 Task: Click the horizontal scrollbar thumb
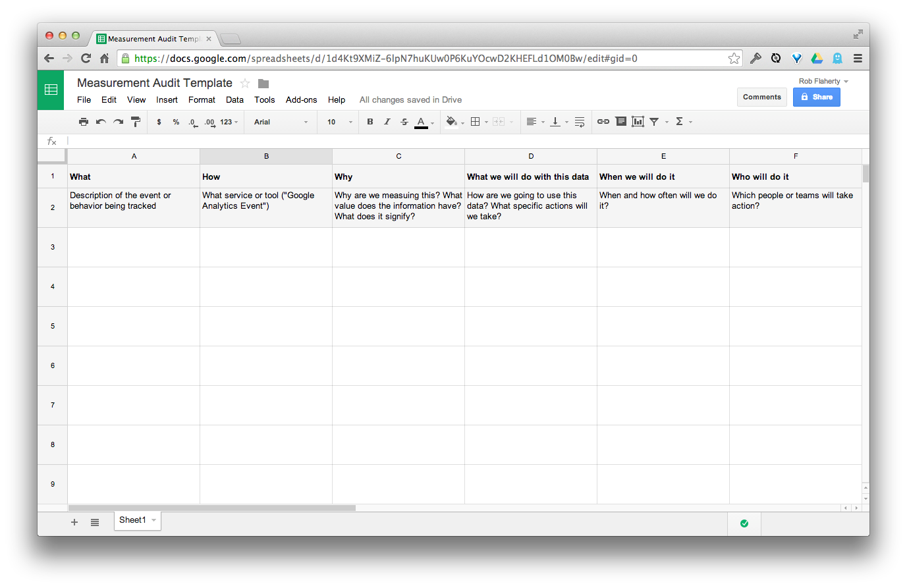click(x=212, y=508)
